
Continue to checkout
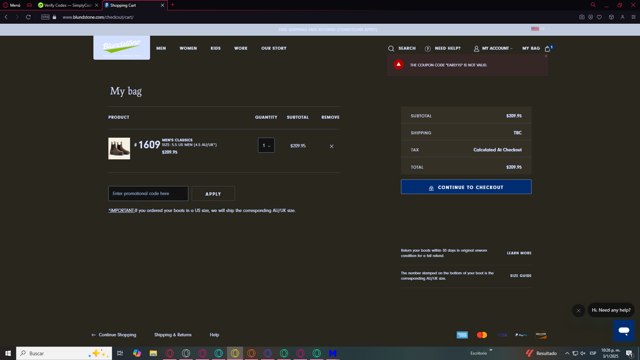466,187
